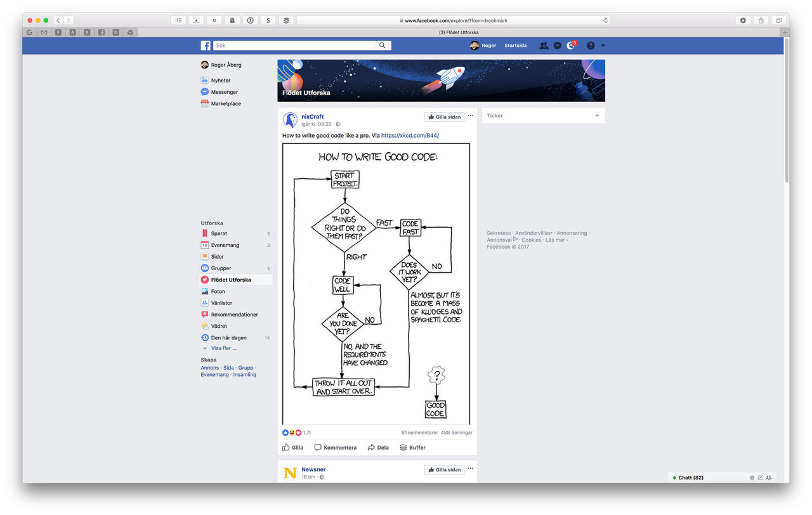This screenshot has width=812, height=515.
Task: Open Messenger icon in the blue header
Action: pyautogui.click(x=557, y=46)
